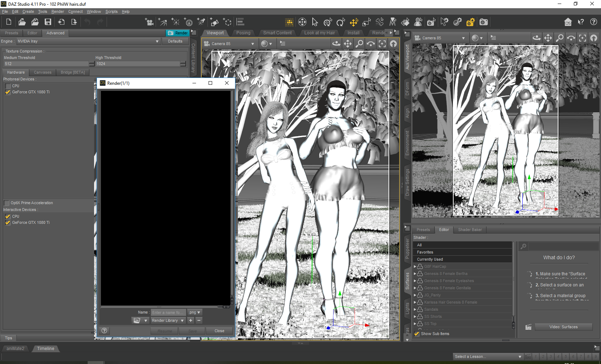Open the Select a Lesson dropdown
The width and height of the screenshot is (601, 364).
click(x=488, y=356)
